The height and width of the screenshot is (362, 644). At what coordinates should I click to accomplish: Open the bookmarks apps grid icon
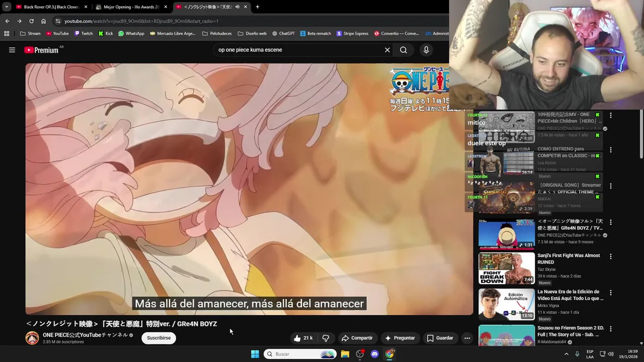[x=7, y=34]
